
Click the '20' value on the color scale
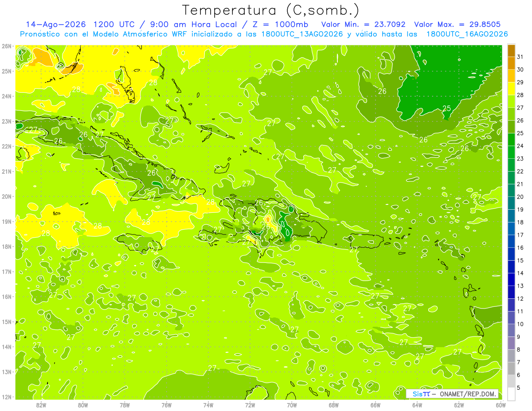click(x=520, y=197)
